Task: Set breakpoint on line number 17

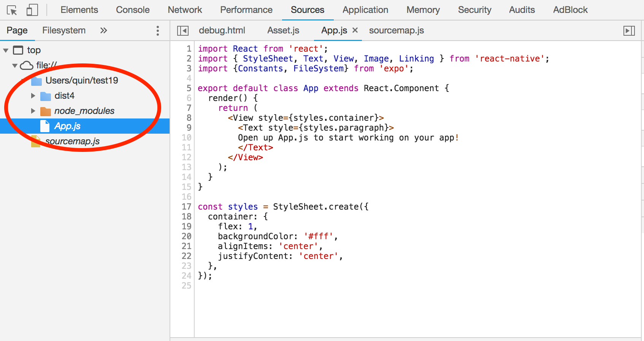Action: (x=186, y=207)
